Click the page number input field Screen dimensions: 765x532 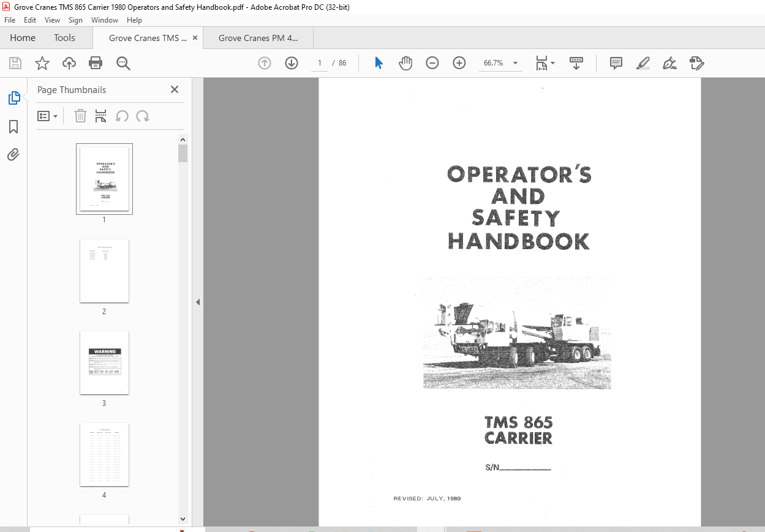pyautogui.click(x=320, y=63)
